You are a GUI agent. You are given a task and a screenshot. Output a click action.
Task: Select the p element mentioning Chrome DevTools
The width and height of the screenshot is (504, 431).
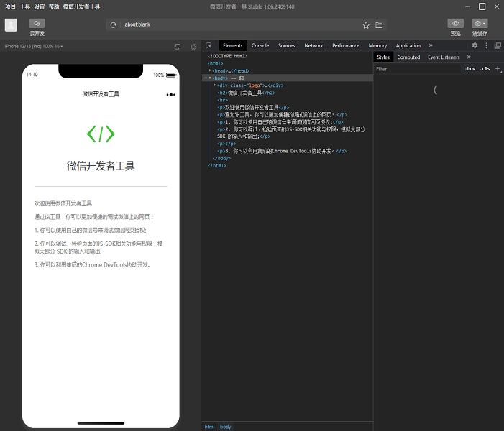coord(282,151)
